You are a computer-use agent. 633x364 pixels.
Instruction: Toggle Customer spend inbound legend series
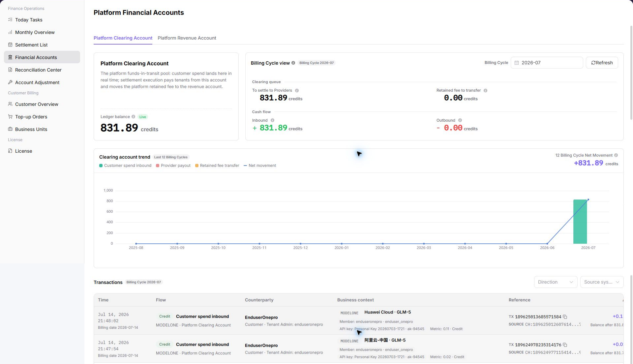pyautogui.click(x=125, y=166)
